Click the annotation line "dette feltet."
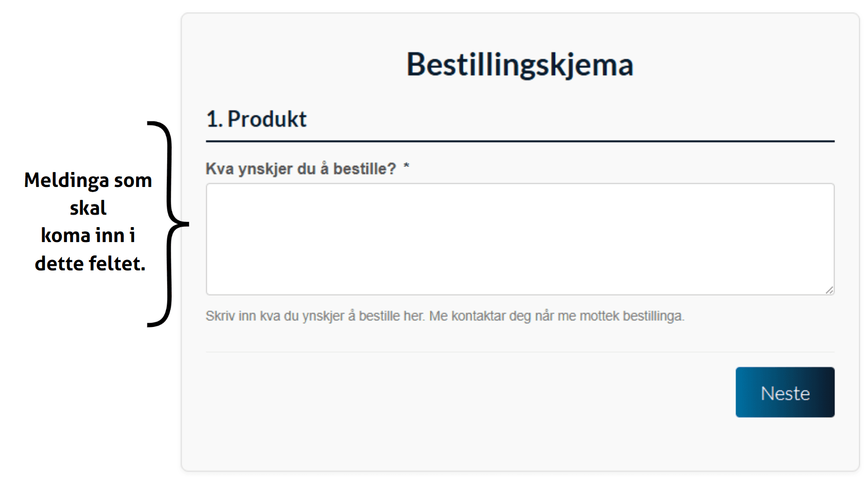 [90, 264]
